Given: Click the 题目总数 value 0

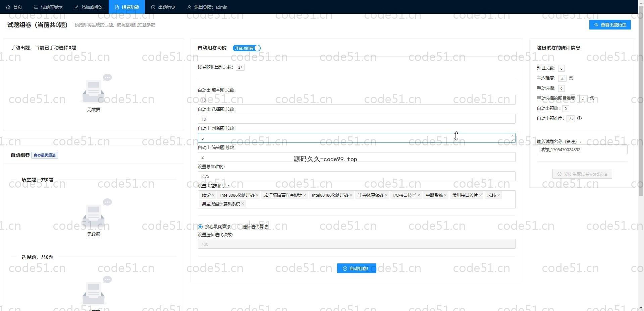Looking at the screenshot, I should (561, 68).
